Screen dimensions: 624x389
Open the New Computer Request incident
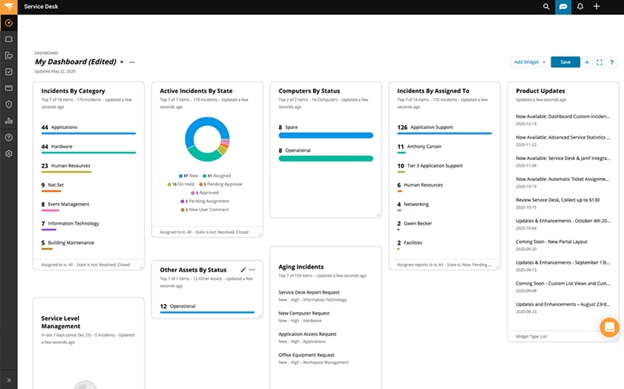304,313
